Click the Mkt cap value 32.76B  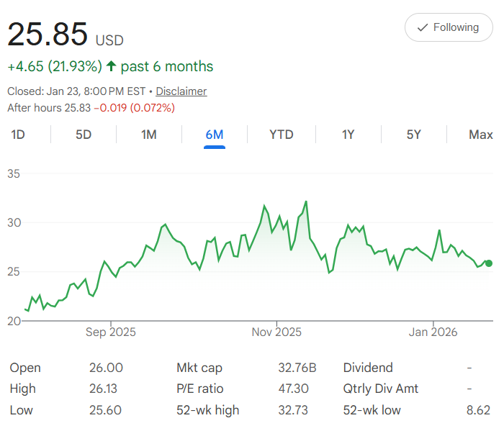pos(297,368)
